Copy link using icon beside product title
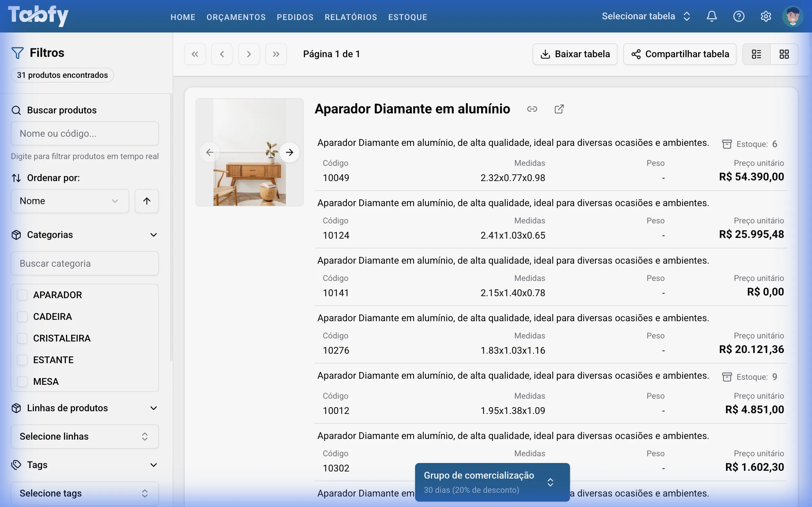 pos(532,109)
